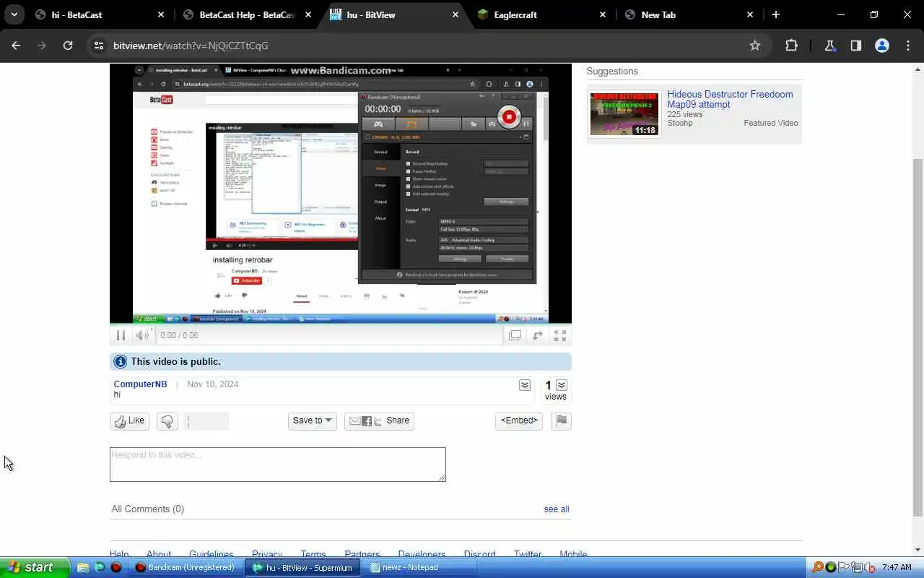Click the muted volume tray icon
This screenshot has width=924, height=578.
(869, 568)
